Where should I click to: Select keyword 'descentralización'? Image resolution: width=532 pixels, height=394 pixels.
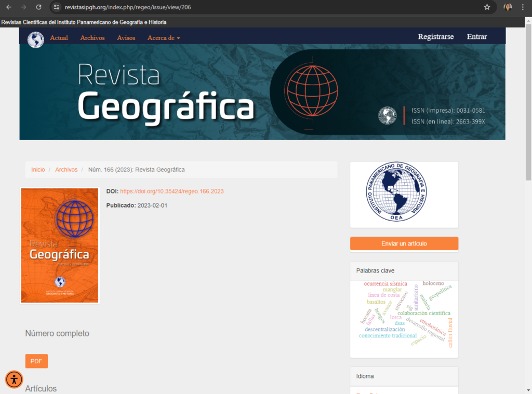pos(385,329)
